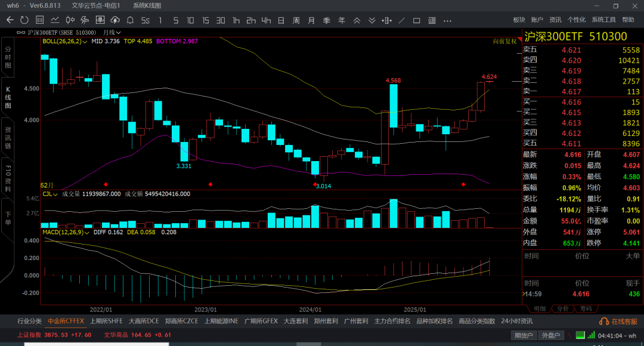Open the more options ellipsis icon
Image resolution: width=644 pixels, height=346 pixels.
click(x=447, y=20)
